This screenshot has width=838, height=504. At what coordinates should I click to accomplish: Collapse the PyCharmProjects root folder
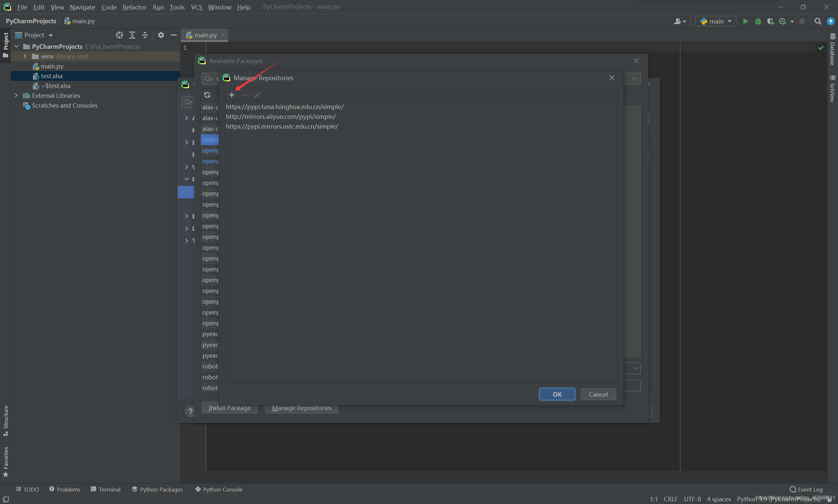[x=16, y=46]
